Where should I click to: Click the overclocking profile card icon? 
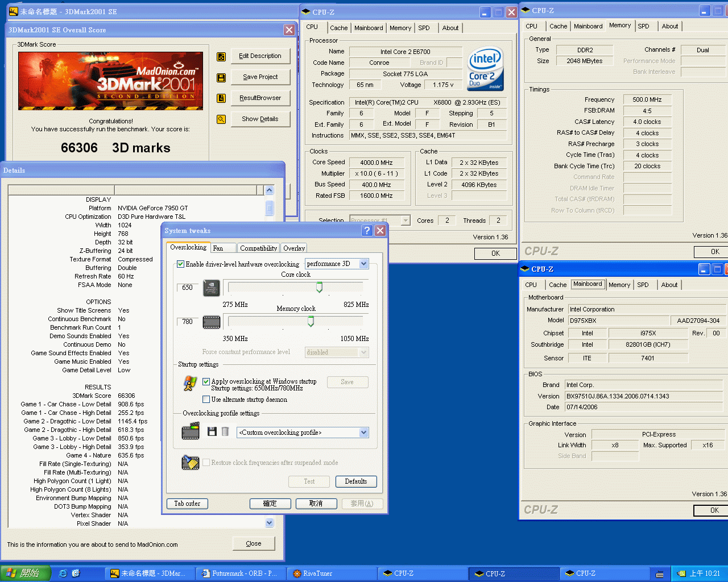(x=191, y=432)
